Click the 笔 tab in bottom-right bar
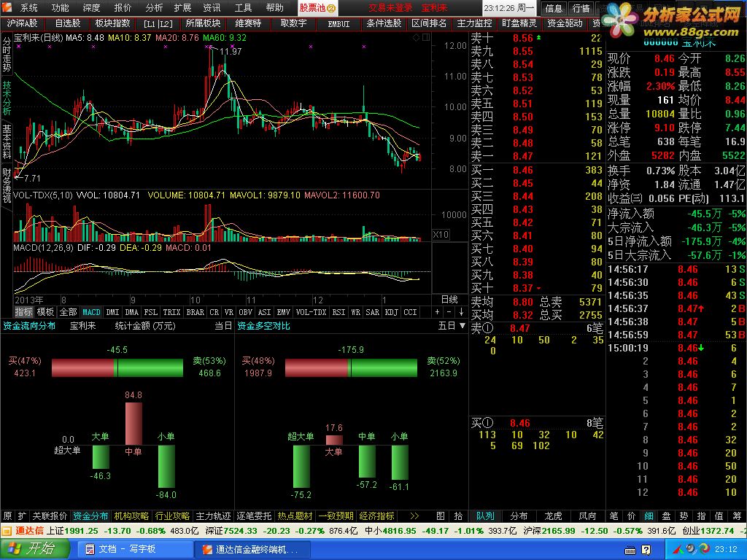 click(614, 516)
